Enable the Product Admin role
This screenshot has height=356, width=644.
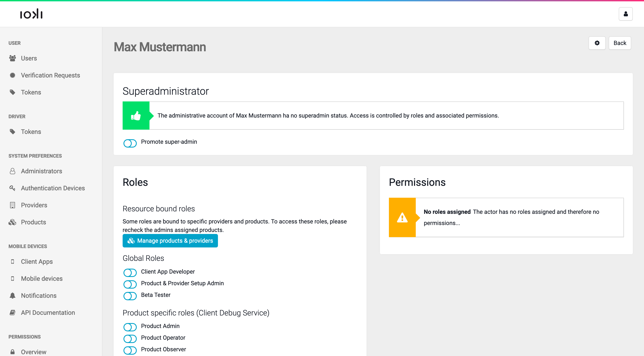pos(130,327)
